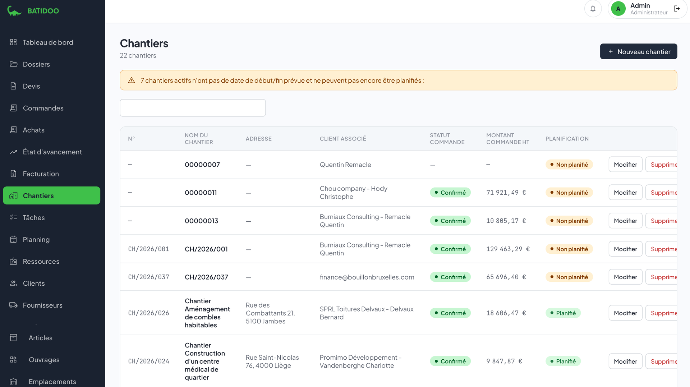Click the warning triangle in the alert banner

coord(131,81)
